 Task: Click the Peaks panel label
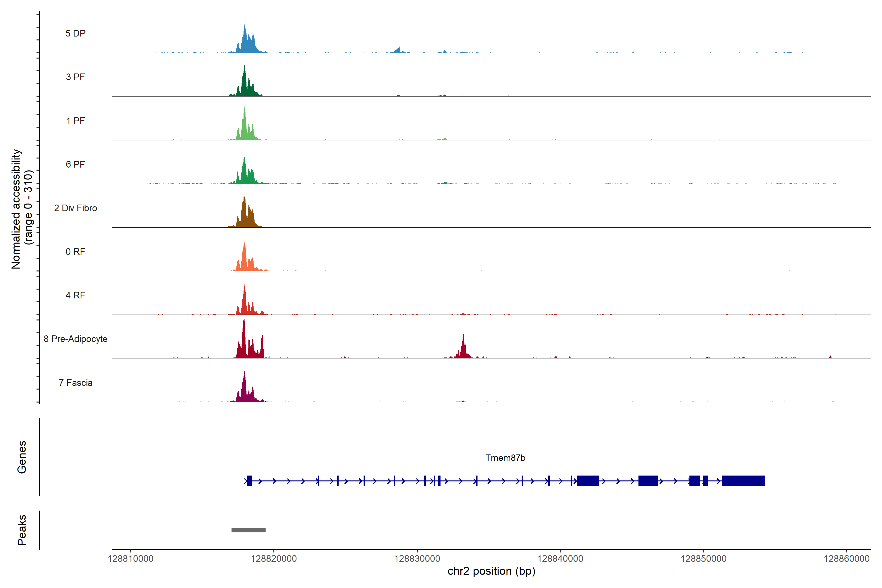click(x=22, y=530)
